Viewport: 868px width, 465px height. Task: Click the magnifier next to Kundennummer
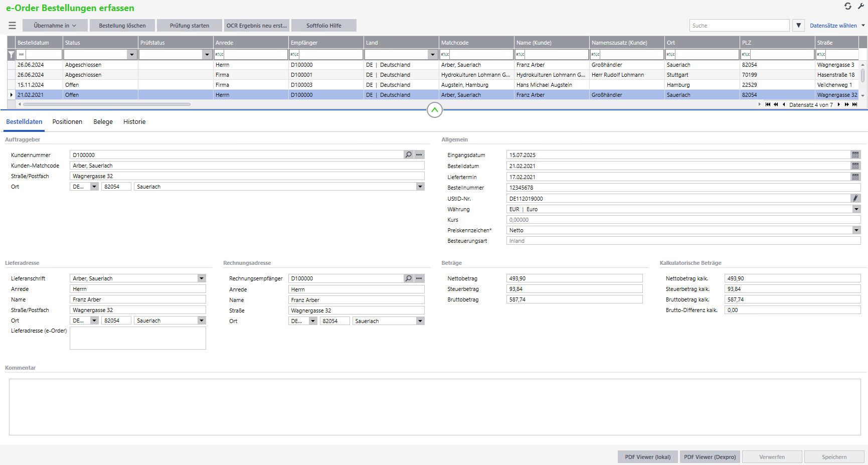[409, 155]
